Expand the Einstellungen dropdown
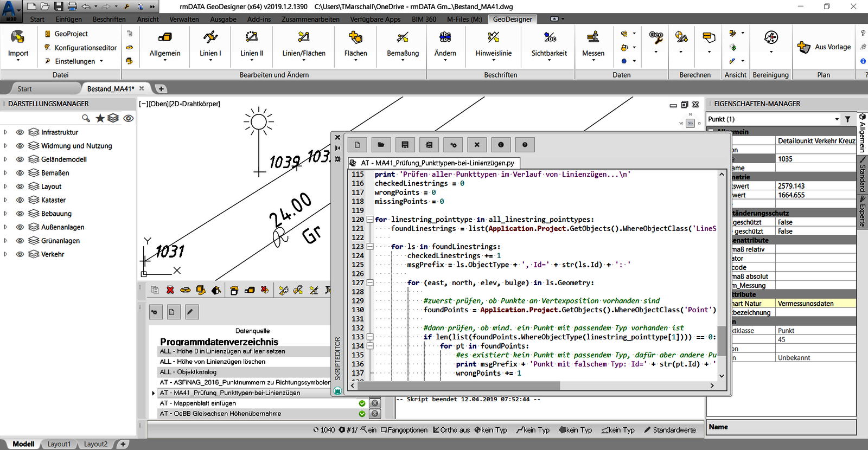Screen dimensions: 868x450 coord(101,61)
